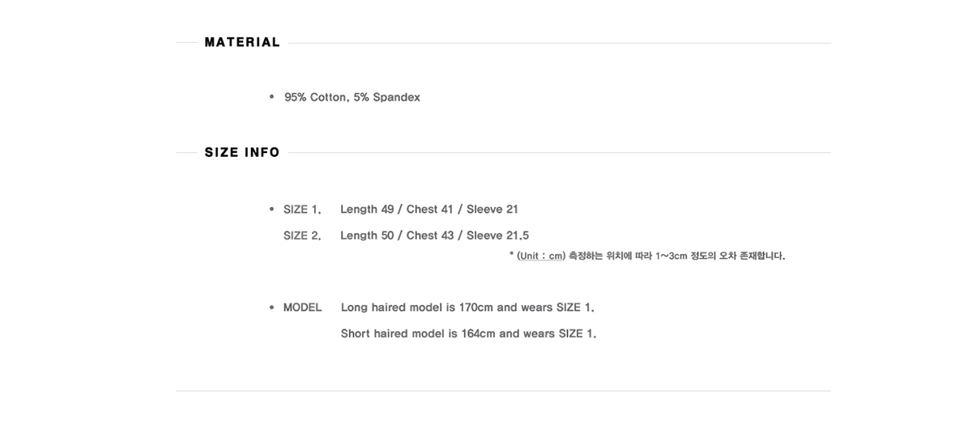Click the word Spandex in material line
This screenshot has height=437, width=980.
(397, 97)
